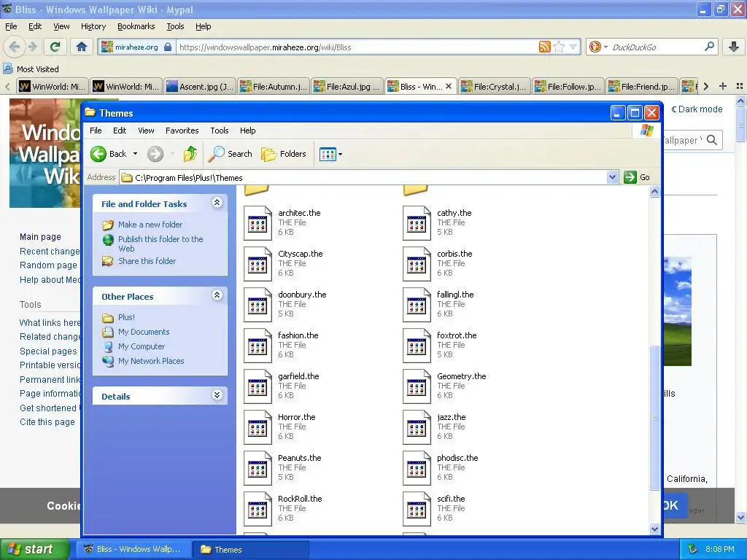Open Favorites menu in Themes window
The height and width of the screenshot is (560, 747).
pyautogui.click(x=182, y=131)
